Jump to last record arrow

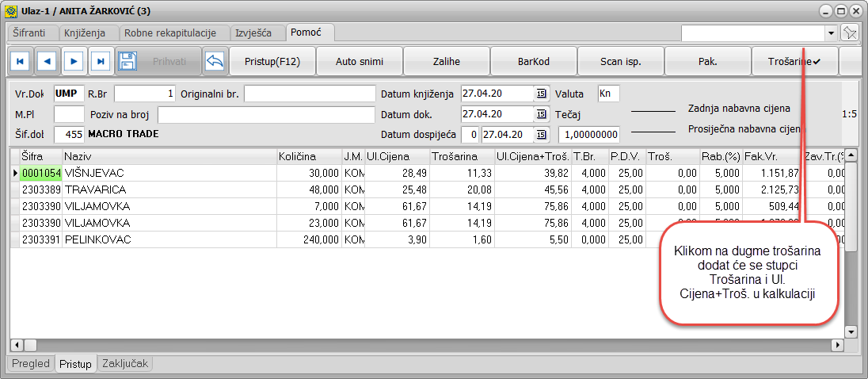[x=101, y=61]
